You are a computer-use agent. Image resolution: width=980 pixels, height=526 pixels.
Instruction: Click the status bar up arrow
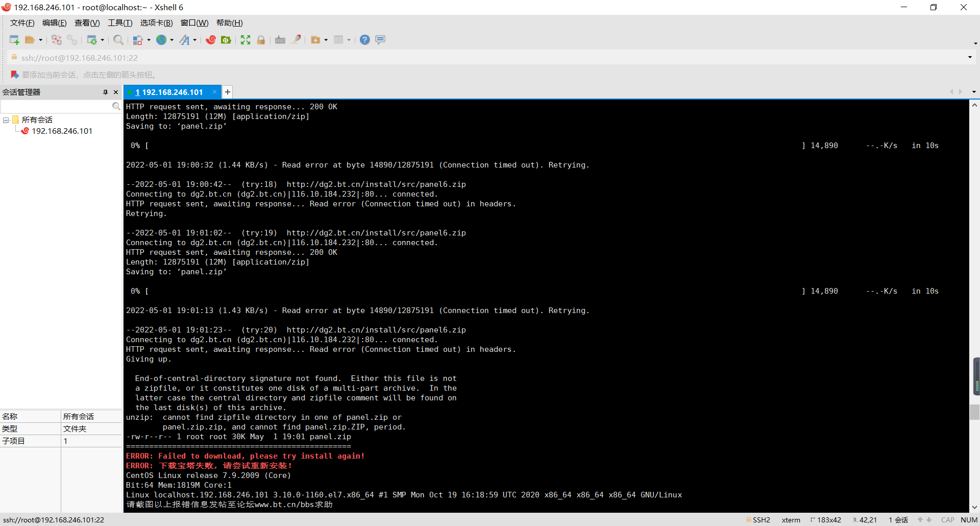(x=920, y=520)
